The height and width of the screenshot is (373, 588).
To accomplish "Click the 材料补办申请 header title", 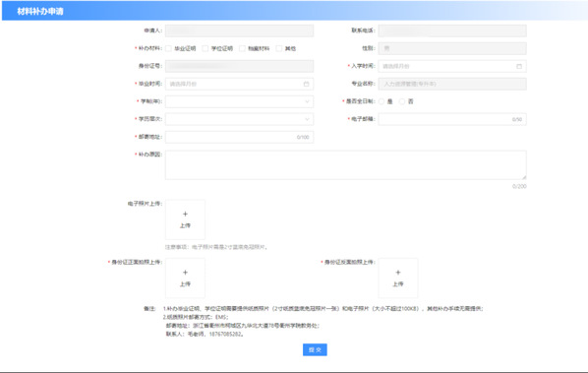I will 40,11.
